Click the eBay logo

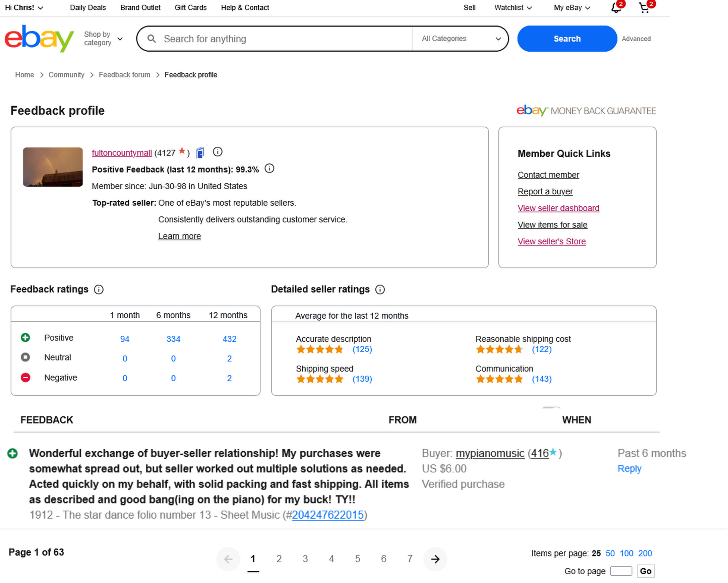(x=39, y=39)
